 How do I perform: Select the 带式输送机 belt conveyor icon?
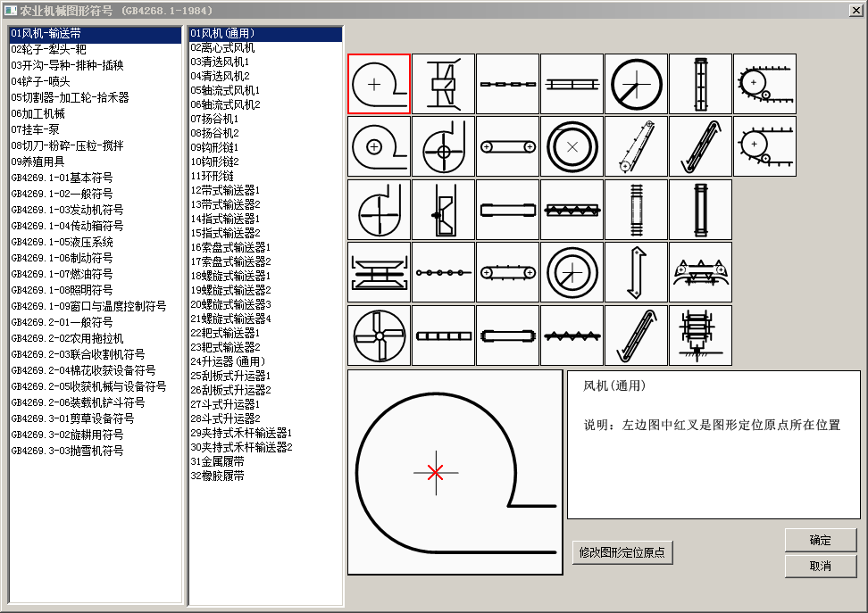507,147
